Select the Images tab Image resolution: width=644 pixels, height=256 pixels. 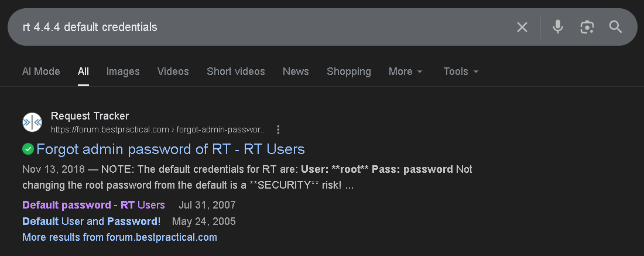(x=123, y=71)
